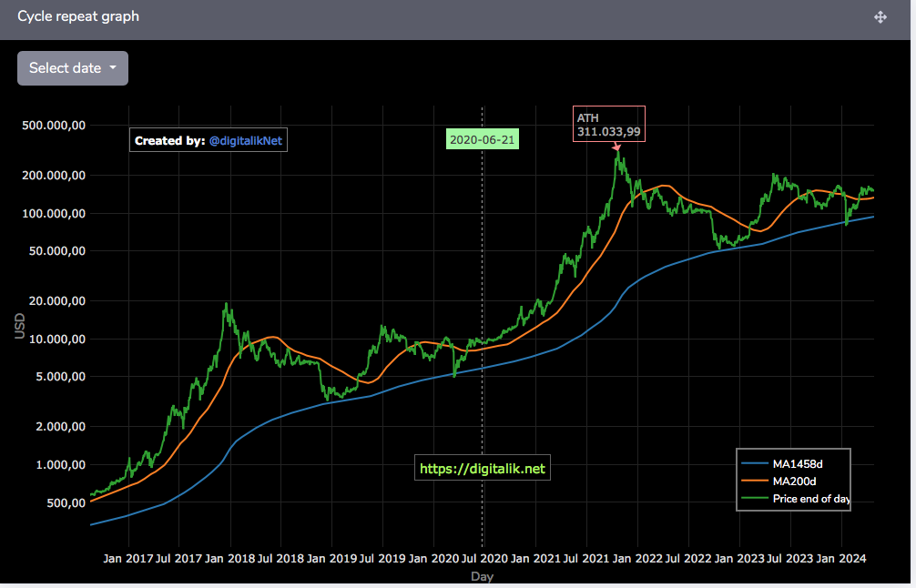This screenshot has width=916, height=588.
Task: Click the move panel cross-arrows icon
Action: coord(880,17)
